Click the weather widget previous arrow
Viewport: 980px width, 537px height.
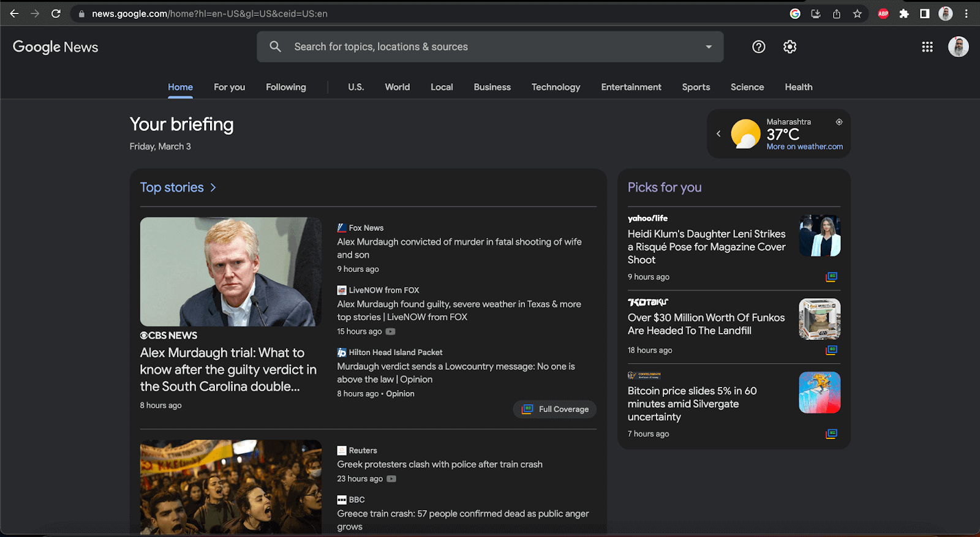tap(718, 133)
